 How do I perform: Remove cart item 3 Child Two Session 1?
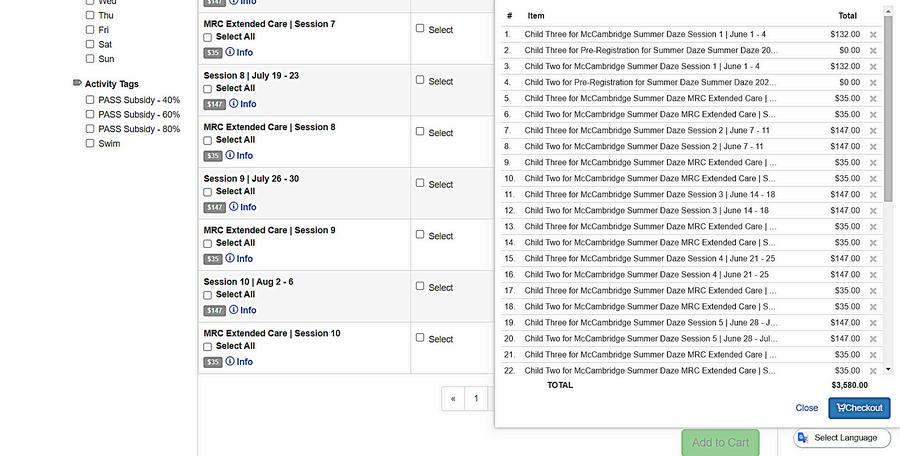tap(872, 67)
